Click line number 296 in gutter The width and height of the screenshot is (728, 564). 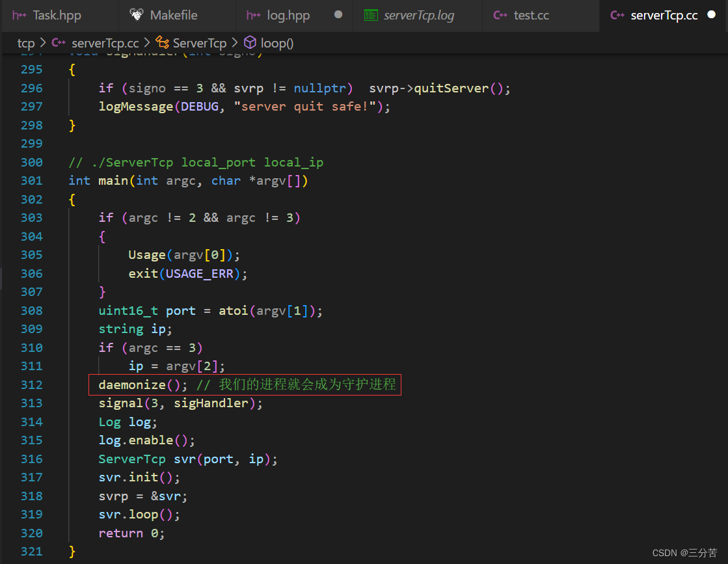coord(32,88)
